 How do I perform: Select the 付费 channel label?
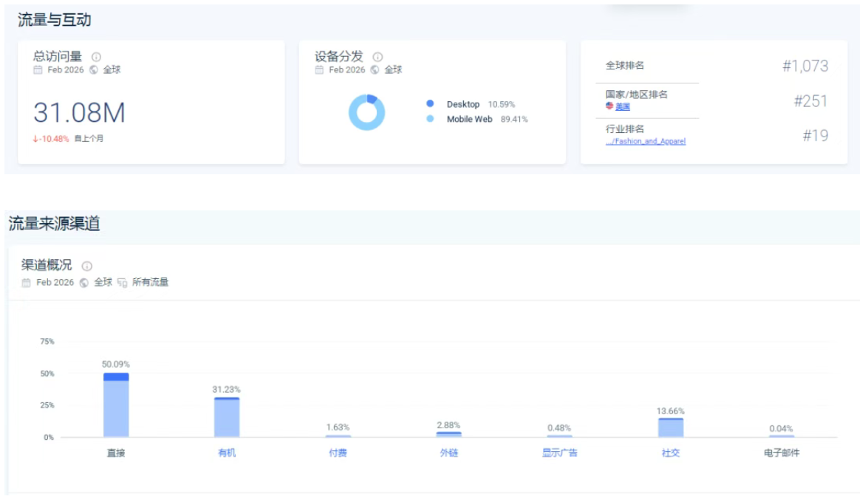coord(338,453)
